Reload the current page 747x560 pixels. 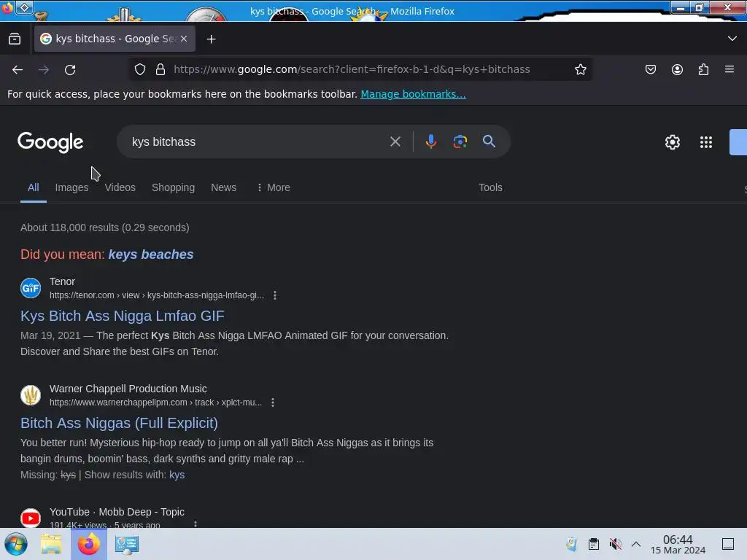[x=70, y=69]
